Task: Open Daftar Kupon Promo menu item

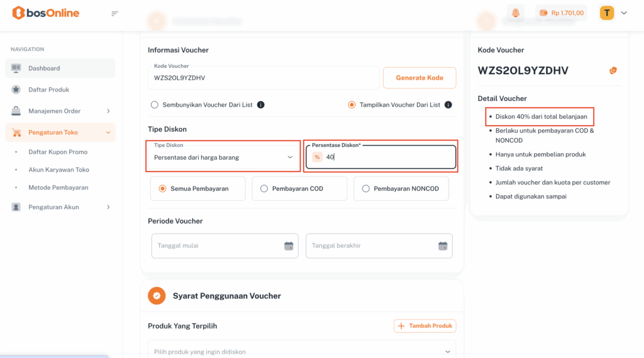Action: tap(58, 152)
